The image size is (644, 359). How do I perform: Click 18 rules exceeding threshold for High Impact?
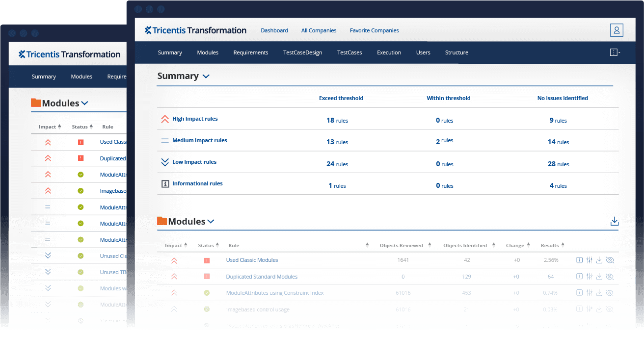click(337, 120)
